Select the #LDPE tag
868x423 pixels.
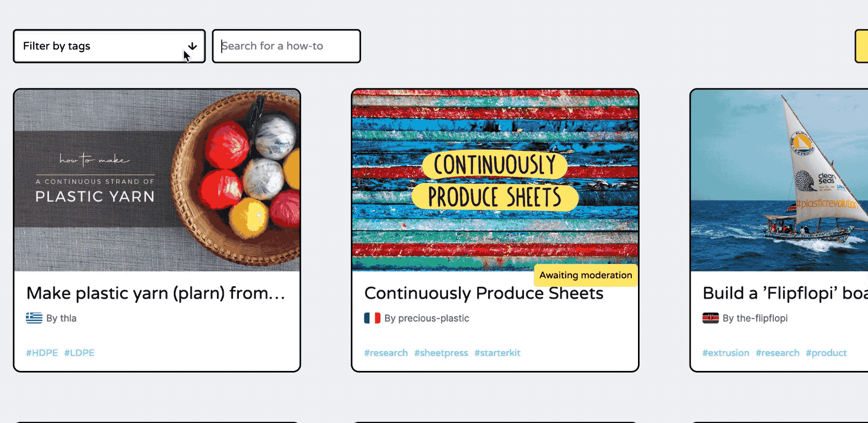(79, 353)
